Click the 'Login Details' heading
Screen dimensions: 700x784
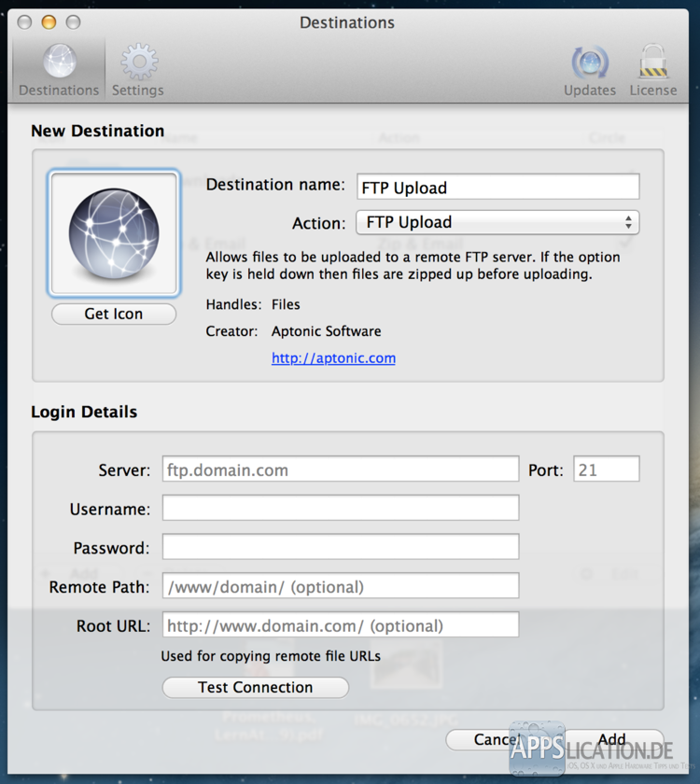(x=84, y=412)
